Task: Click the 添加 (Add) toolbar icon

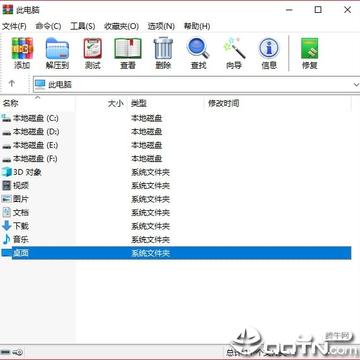Action: [22, 53]
